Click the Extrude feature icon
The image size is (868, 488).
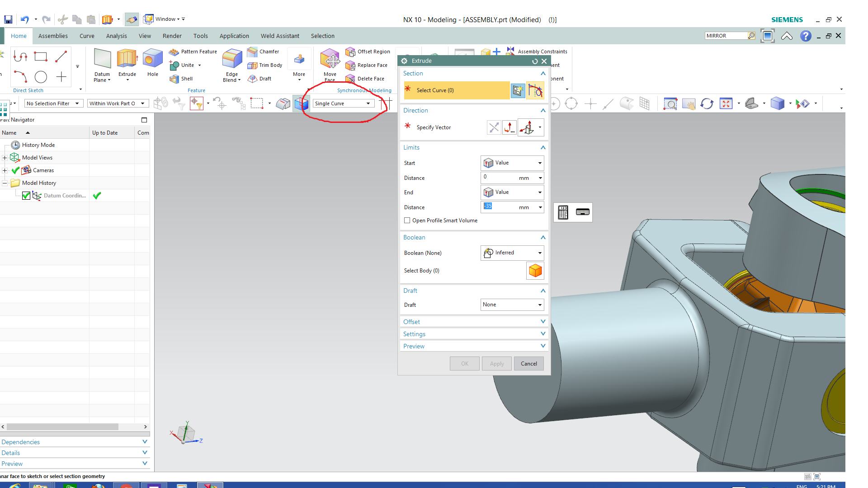127,59
